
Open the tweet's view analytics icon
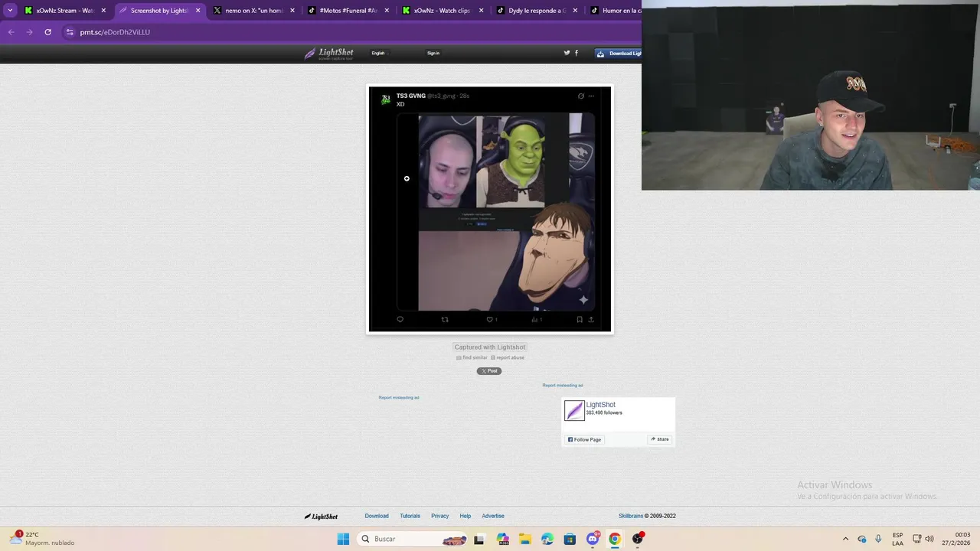coord(535,319)
